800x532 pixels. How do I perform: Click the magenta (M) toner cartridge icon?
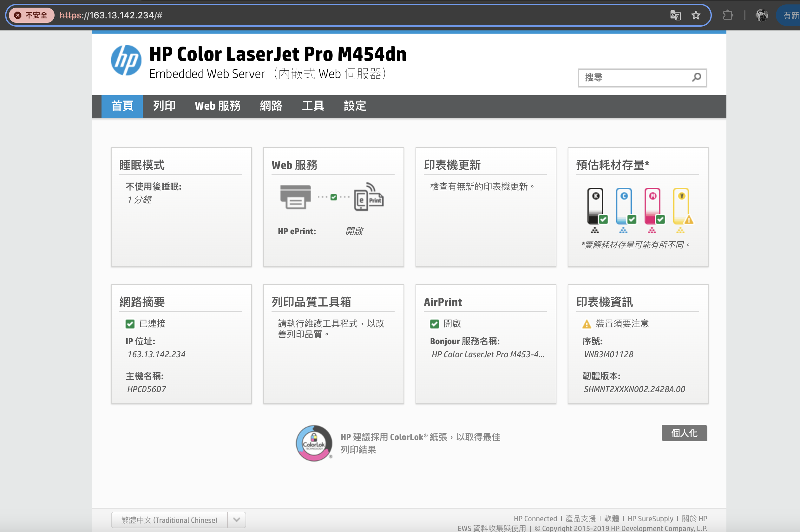pyautogui.click(x=653, y=206)
